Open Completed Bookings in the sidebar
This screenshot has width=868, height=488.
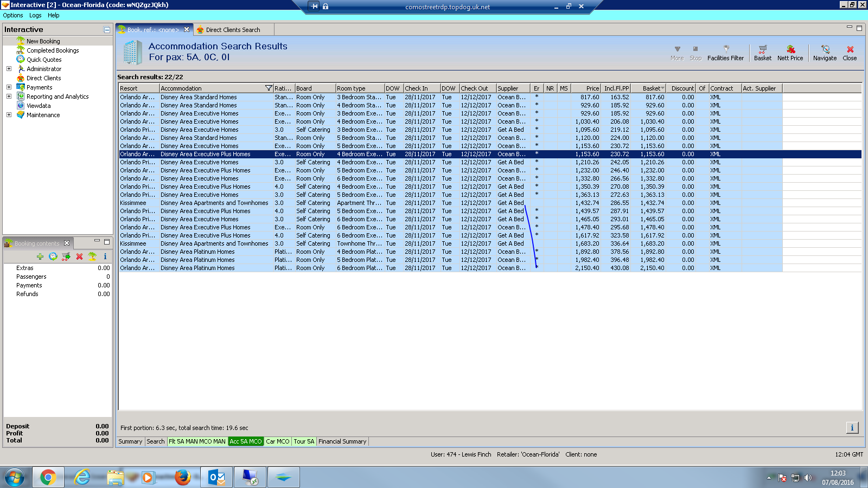[x=53, y=50]
